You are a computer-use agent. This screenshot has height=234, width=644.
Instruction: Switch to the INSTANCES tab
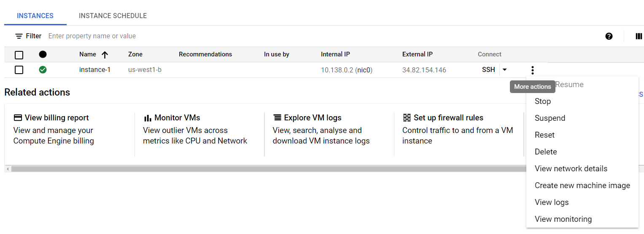(35, 16)
